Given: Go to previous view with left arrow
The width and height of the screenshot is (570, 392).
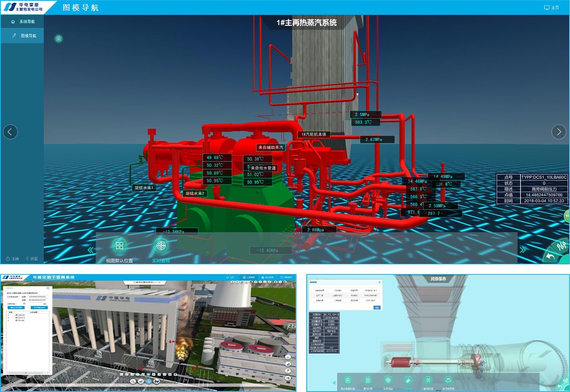Looking at the screenshot, I should click(10, 132).
